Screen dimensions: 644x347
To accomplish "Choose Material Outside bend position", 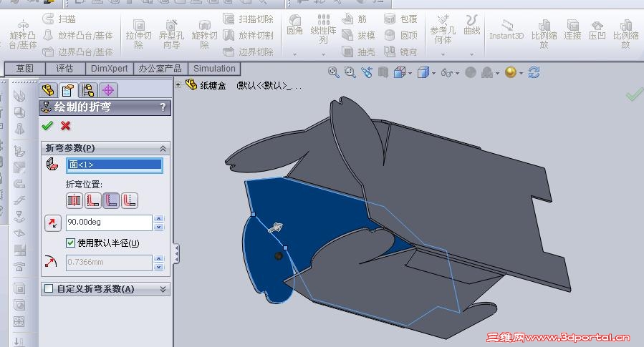I will click(x=111, y=200).
